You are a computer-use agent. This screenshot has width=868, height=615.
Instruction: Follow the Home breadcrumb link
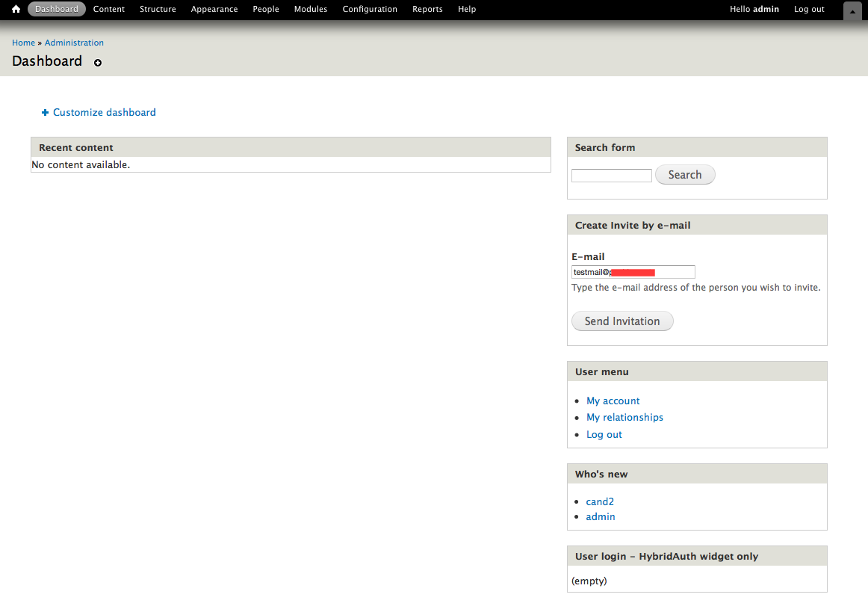[x=23, y=43]
